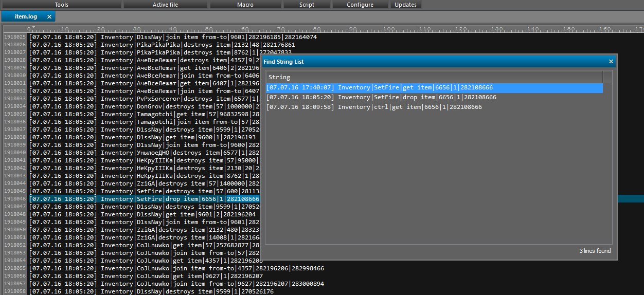Sort results by the String column header
Viewport: 644px width, 295px height.
[434, 78]
